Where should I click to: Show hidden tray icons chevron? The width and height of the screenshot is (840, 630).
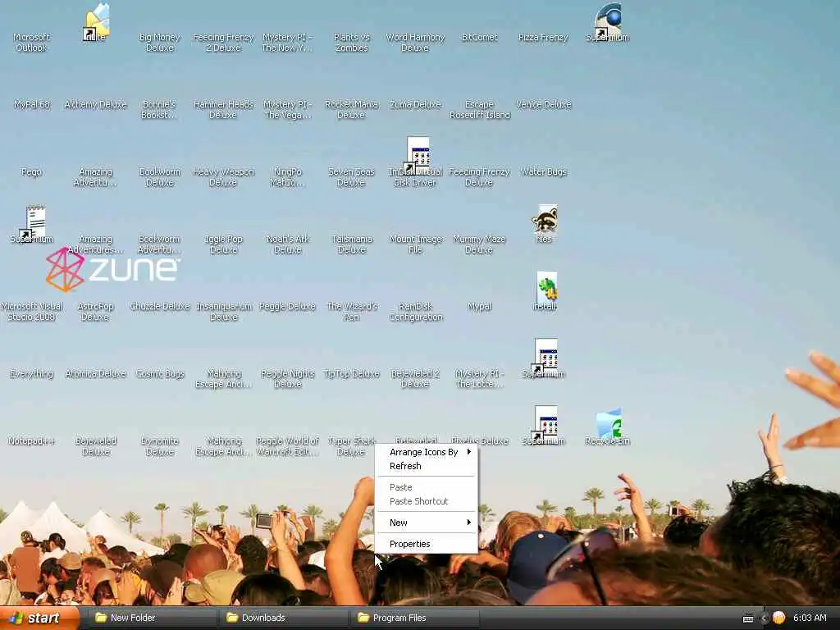(x=764, y=619)
